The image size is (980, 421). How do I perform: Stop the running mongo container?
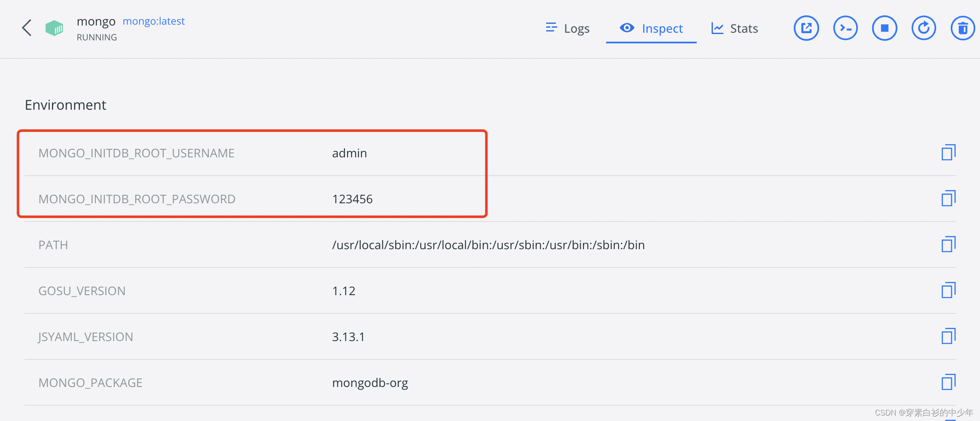click(884, 28)
